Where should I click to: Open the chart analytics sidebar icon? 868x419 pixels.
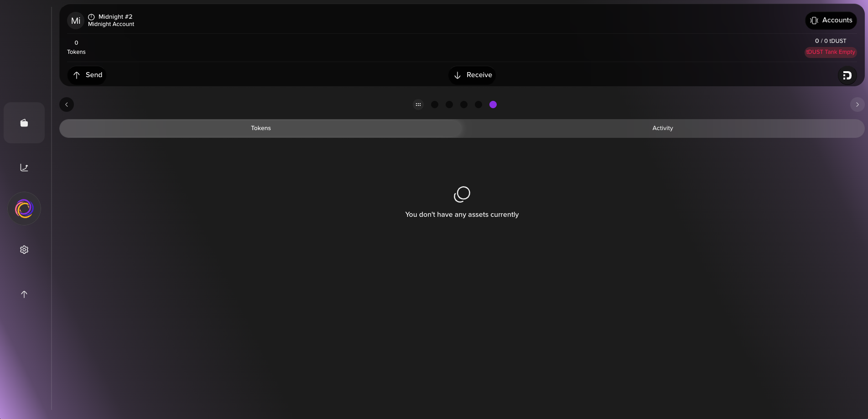(x=24, y=168)
